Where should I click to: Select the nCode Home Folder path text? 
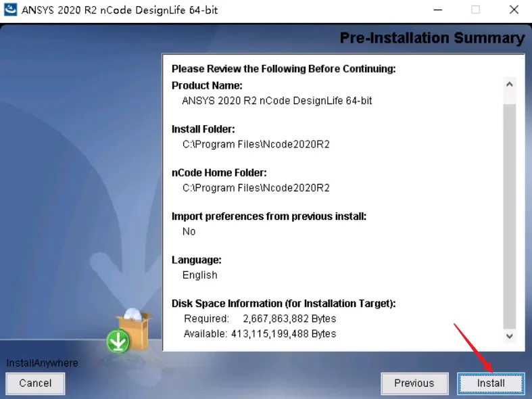click(x=256, y=188)
